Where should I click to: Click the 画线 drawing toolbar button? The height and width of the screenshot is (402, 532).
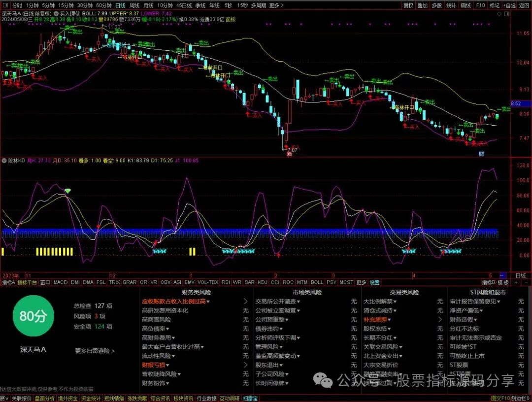(x=465, y=5)
